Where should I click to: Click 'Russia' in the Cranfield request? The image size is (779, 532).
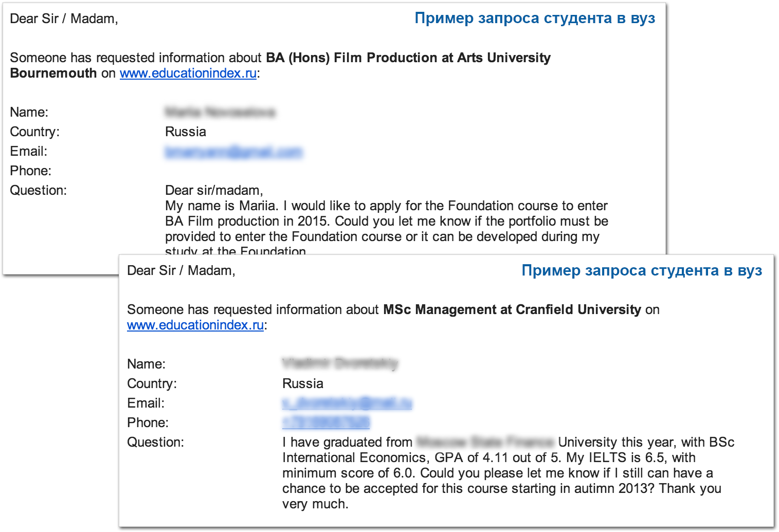(x=303, y=383)
